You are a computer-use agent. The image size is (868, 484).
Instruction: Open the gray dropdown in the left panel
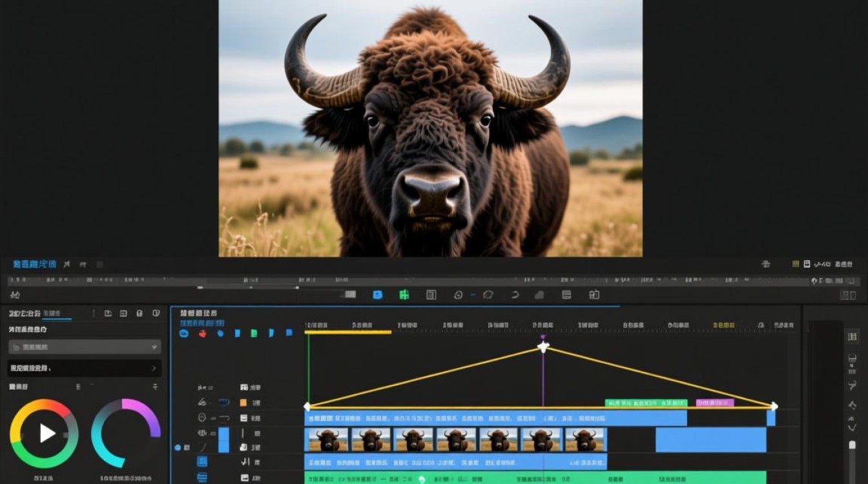(85, 347)
